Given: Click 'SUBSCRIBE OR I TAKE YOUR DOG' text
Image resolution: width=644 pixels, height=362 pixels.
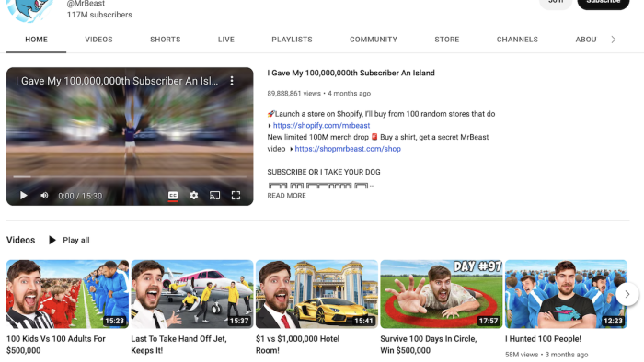Looking at the screenshot, I should 324,172.
